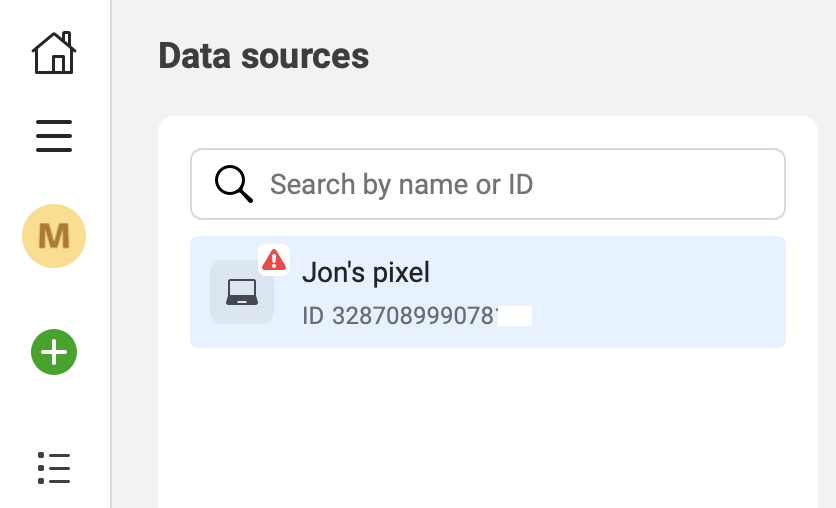
Task: Click the red warning triangle on Jon's pixel
Action: point(274,260)
